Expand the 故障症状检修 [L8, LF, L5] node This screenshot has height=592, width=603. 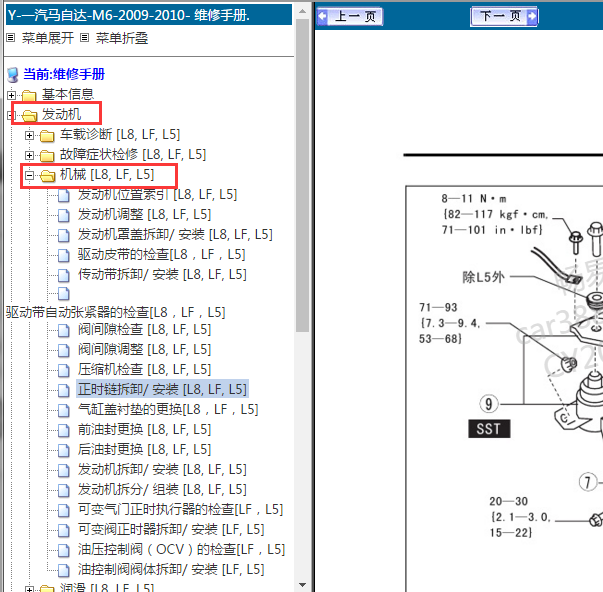point(29,155)
